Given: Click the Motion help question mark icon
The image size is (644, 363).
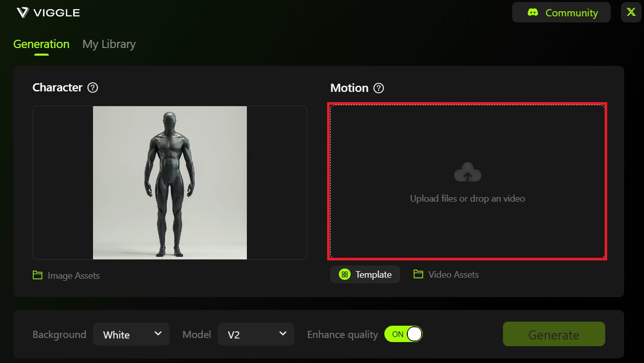Looking at the screenshot, I should tap(378, 88).
